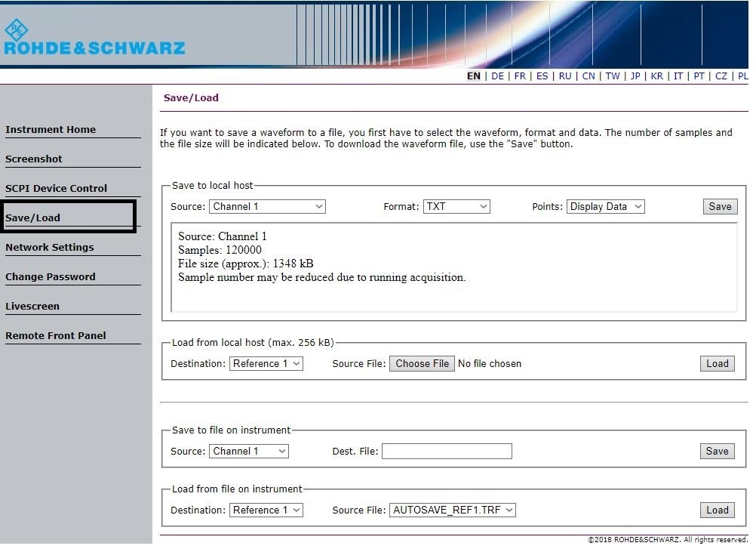The width and height of the screenshot is (756, 549).
Task: Switch language to FR
Action: tap(520, 76)
